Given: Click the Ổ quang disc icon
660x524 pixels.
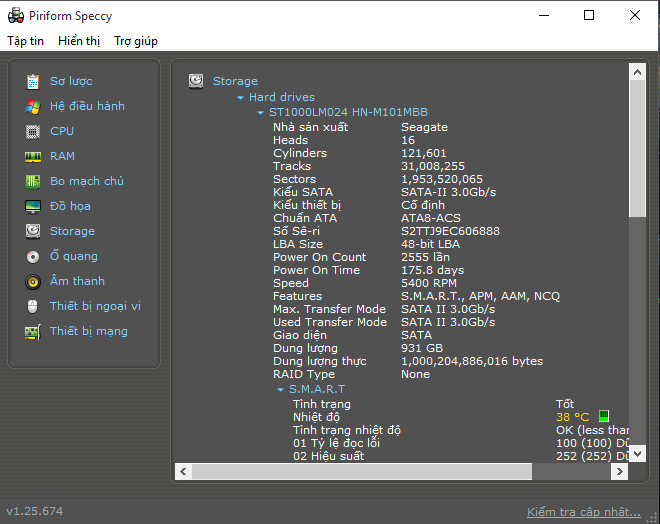Looking at the screenshot, I should (33, 256).
